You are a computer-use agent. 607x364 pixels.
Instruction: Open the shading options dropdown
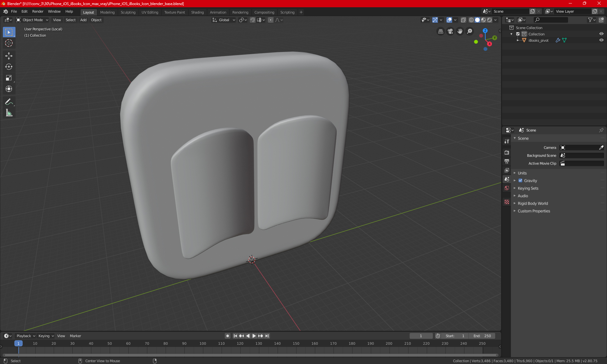pos(496,20)
